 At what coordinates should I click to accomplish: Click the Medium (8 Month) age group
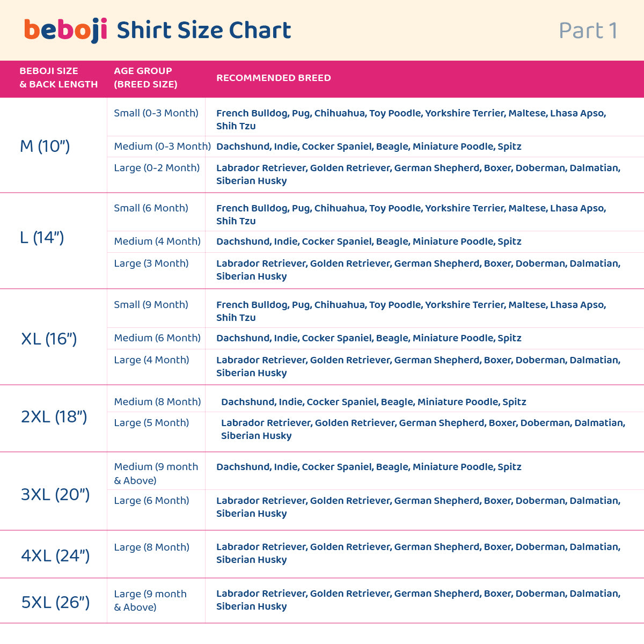pos(157,402)
